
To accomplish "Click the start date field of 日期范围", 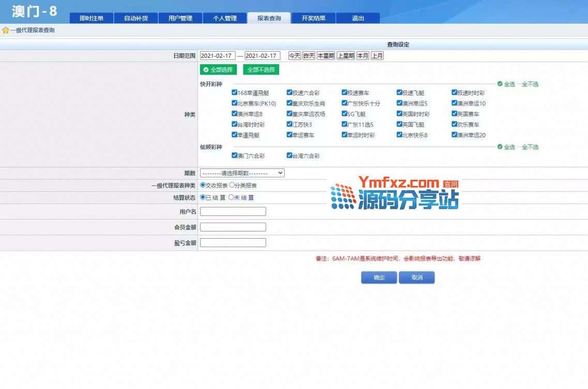I will [217, 56].
